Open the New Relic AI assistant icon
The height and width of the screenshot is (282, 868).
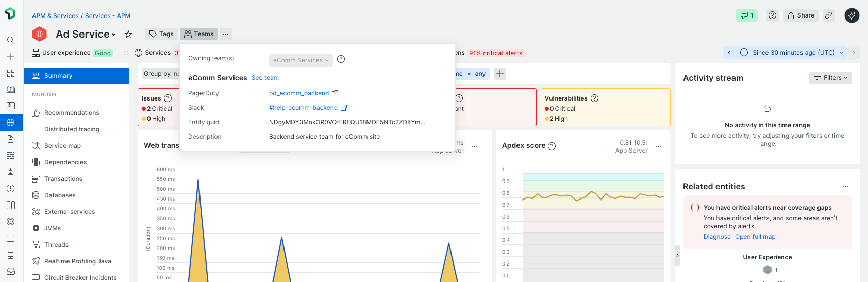click(x=852, y=15)
